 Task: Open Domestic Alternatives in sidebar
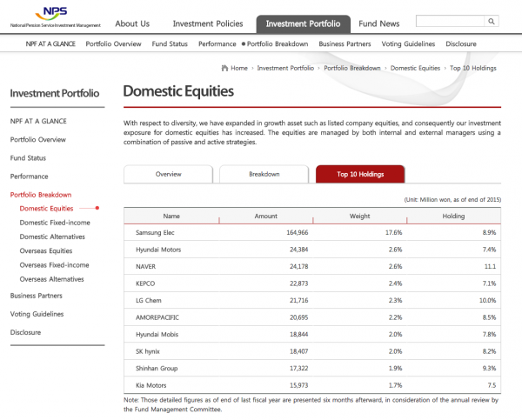click(52, 237)
